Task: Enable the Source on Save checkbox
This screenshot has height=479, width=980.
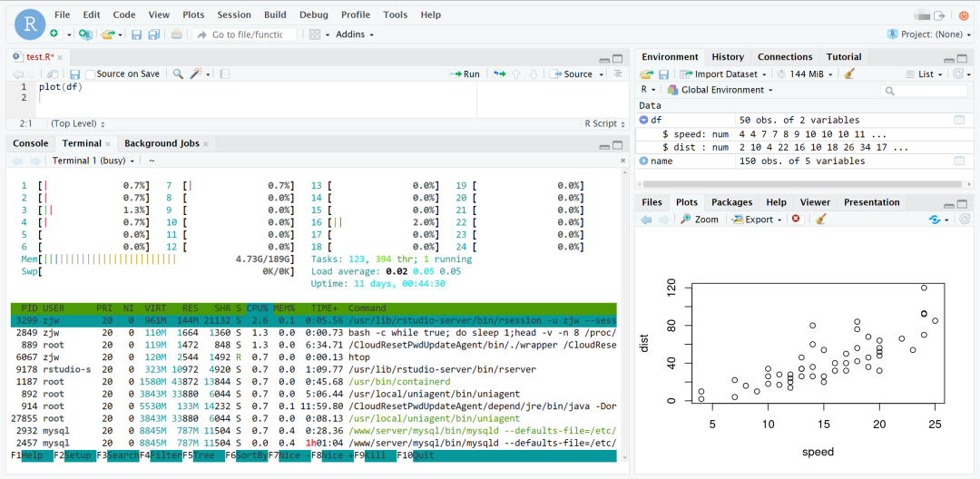Action: [91, 74]
